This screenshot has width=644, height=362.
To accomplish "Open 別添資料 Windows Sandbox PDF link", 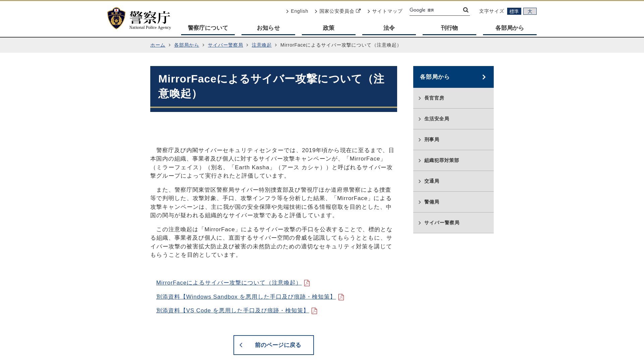I will click(246, 297).
